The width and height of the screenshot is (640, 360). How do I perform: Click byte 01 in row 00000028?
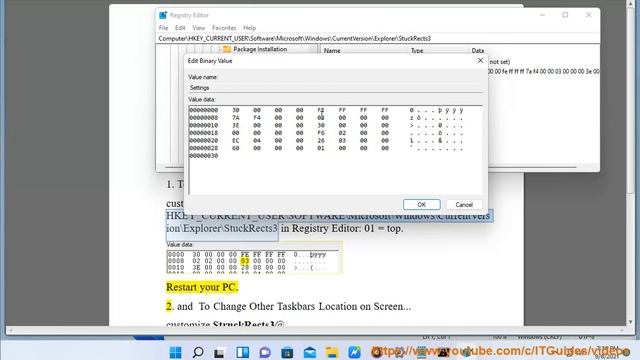click(x=321, y=148)
